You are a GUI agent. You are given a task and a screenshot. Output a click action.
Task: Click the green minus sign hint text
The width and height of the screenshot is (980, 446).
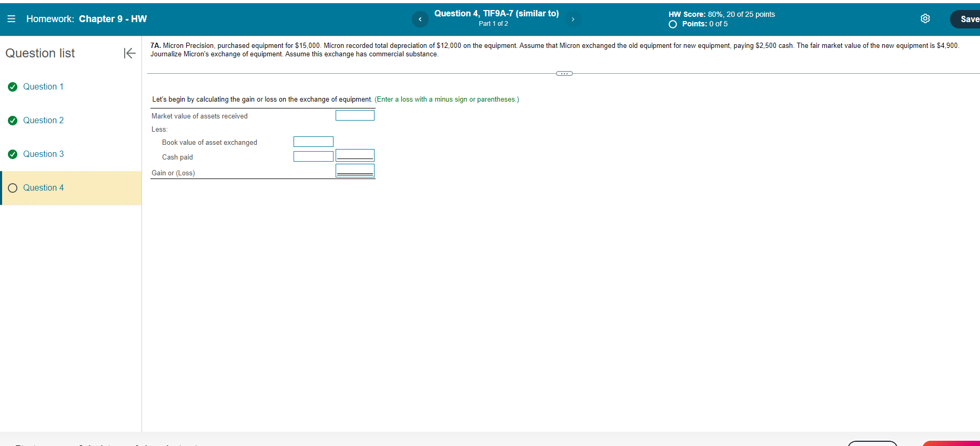pyautogui.click(x=447, y=100)
